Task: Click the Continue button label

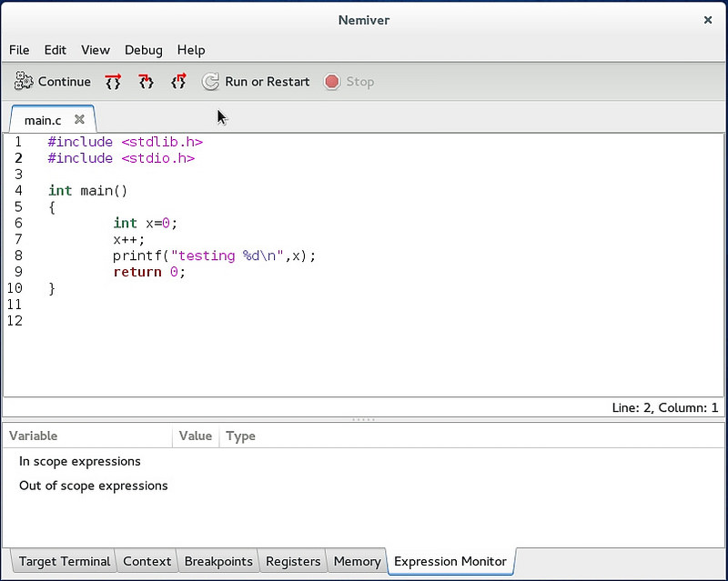Action: point(64,82)
